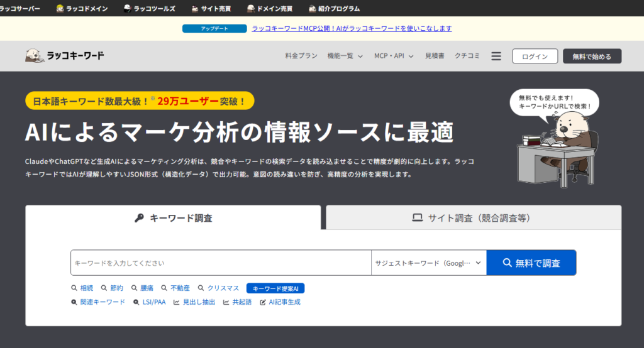Select the キーワード調査 tab
Screen dimensions: 644x348
click(173, 217)
